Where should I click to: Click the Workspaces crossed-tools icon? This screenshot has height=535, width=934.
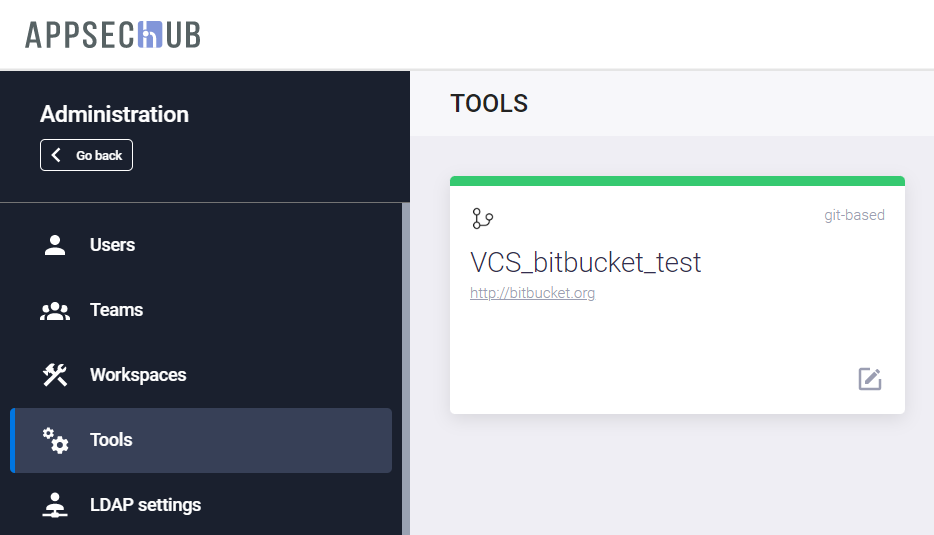[55, 375]
